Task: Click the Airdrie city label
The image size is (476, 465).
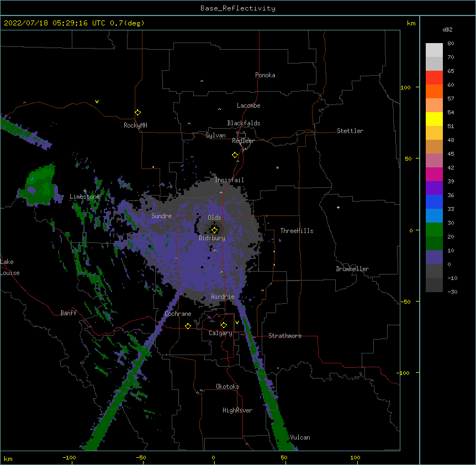Action: 223,297
